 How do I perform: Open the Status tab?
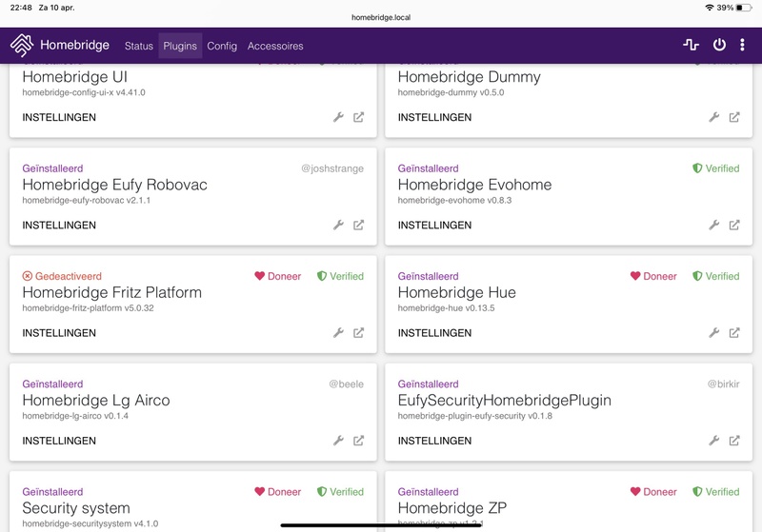pyautogui.click(x=138, y=46)
